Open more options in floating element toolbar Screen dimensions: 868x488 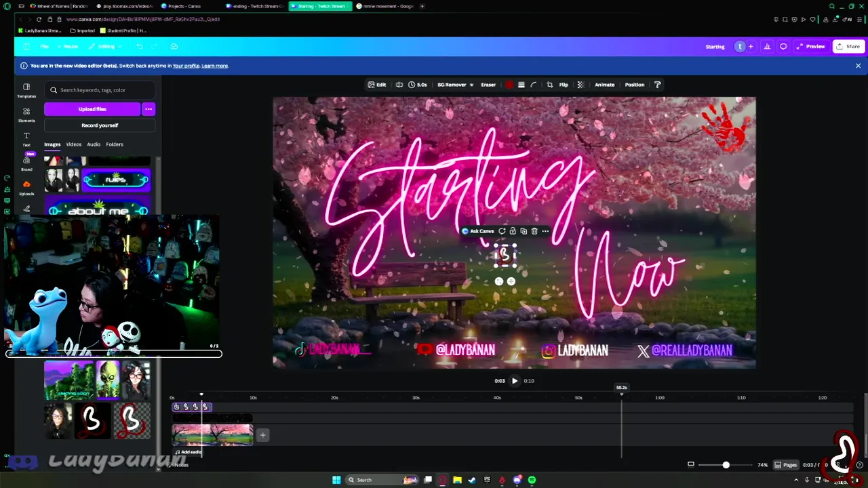pos(545,231)
